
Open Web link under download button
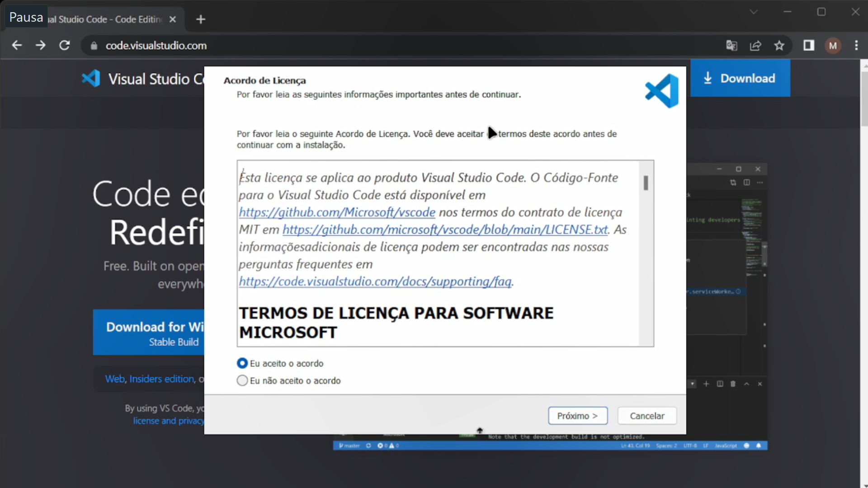pyautogui.click(x=115, y=379)
